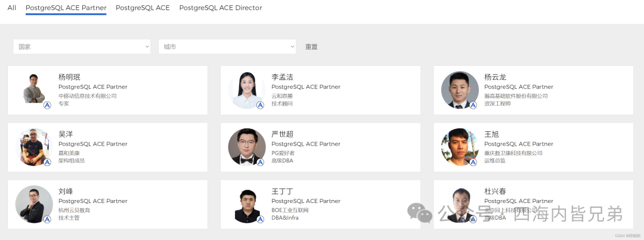Click the job title 运维总监
The image size is (644, 240).
point(495,161)
